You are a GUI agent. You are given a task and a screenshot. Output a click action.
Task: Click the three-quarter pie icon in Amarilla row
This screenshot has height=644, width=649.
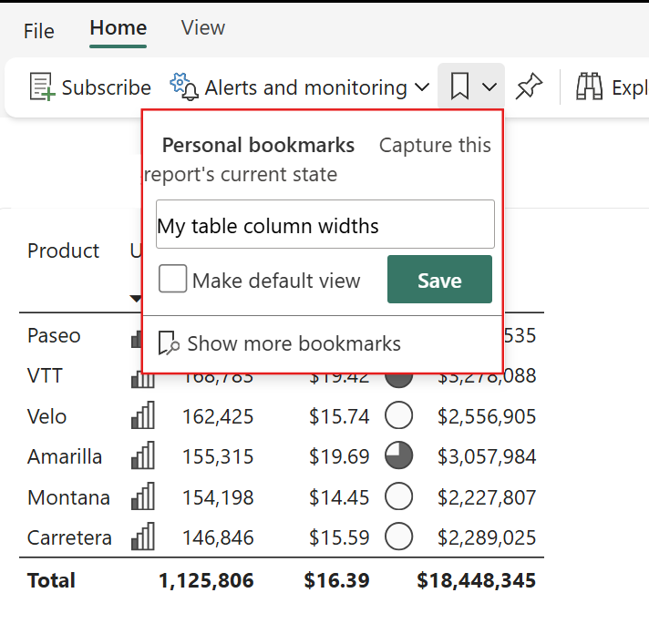coord(398,455)
